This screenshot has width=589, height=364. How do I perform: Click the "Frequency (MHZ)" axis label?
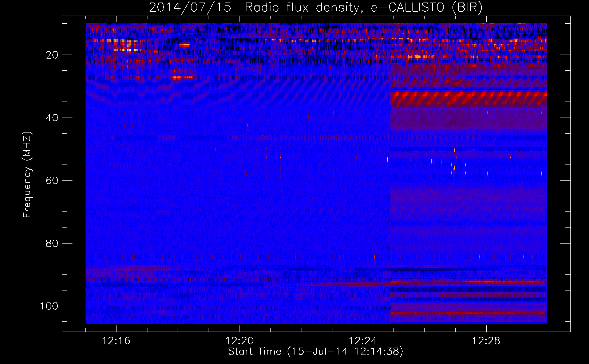pyautogui.click(x=28, y=174)
